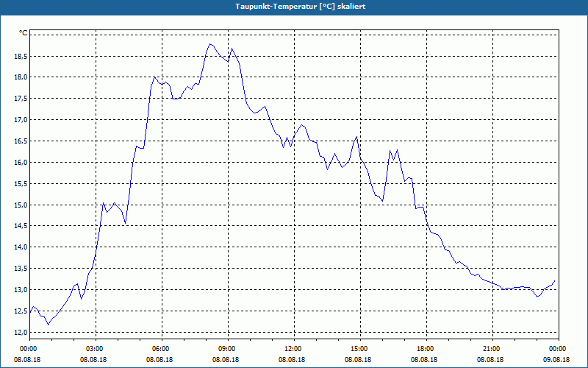Click the 00:00 time label above 09.08.18
The image size is (588, 368).
559,349
